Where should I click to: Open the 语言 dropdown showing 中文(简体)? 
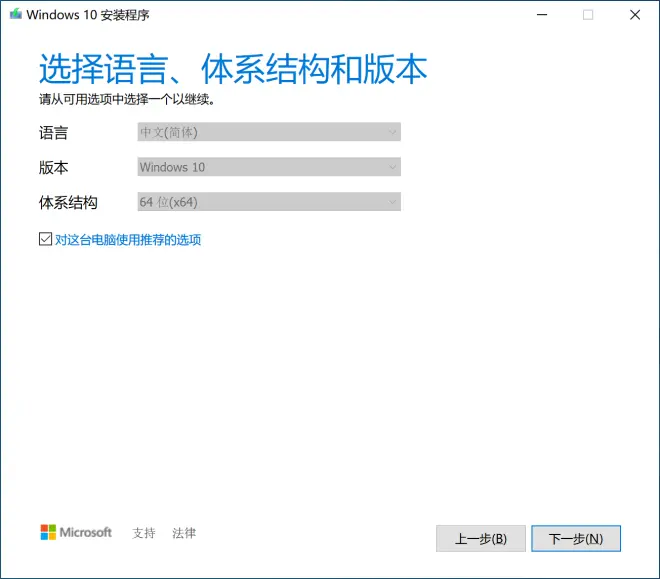269,132
